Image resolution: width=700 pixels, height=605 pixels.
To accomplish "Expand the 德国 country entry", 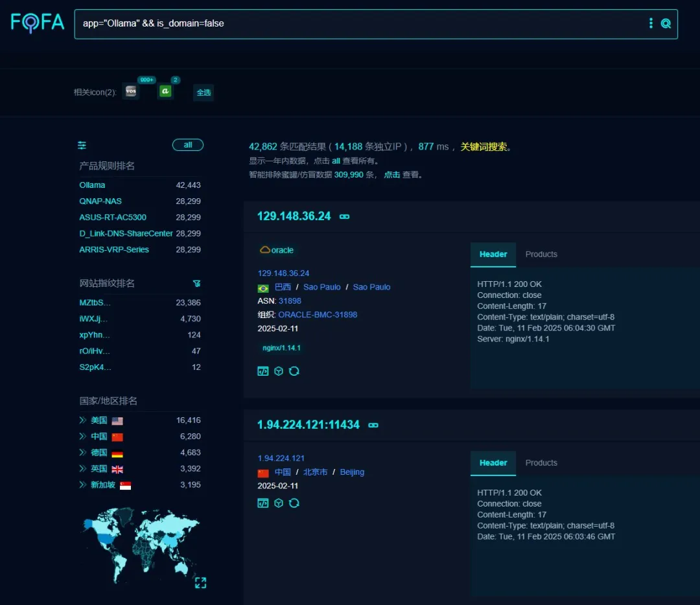I will pos(82,453).
